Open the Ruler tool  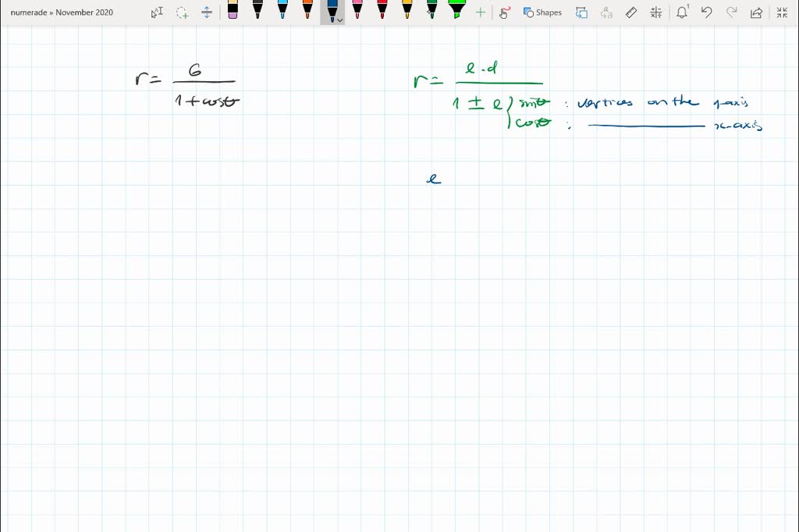point(630,12)
